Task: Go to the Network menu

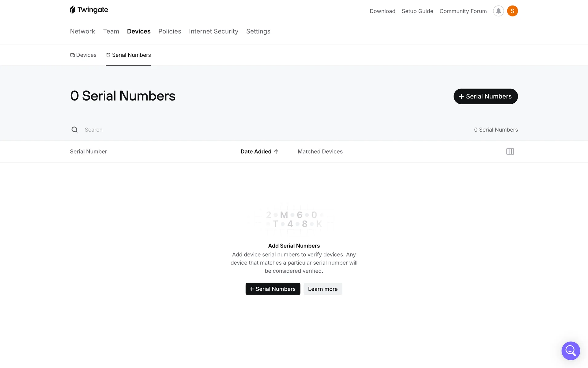Action: coord(82,31)
